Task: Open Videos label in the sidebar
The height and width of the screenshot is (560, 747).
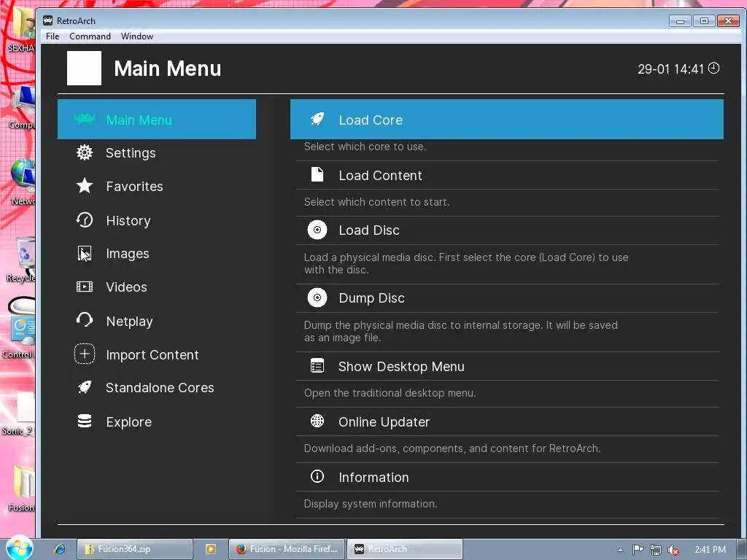Action: click(x=126, y=287)
